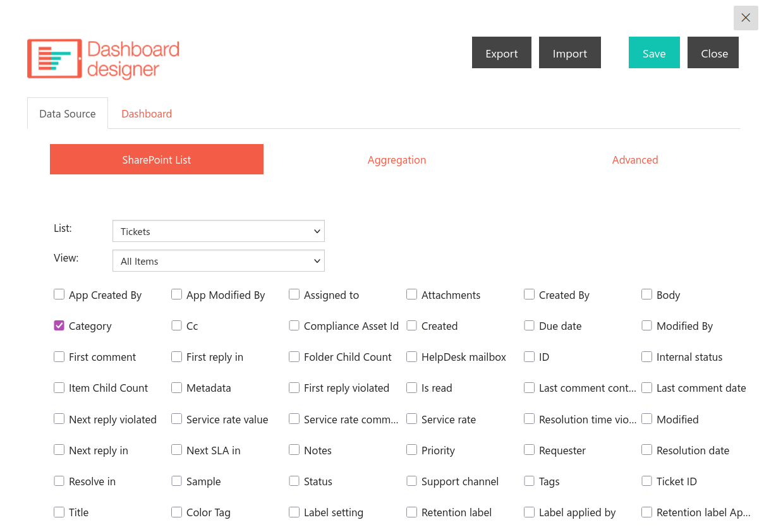Tick the Modified By checkbox
Screen dimensions: 764x532
pos(646,325)
